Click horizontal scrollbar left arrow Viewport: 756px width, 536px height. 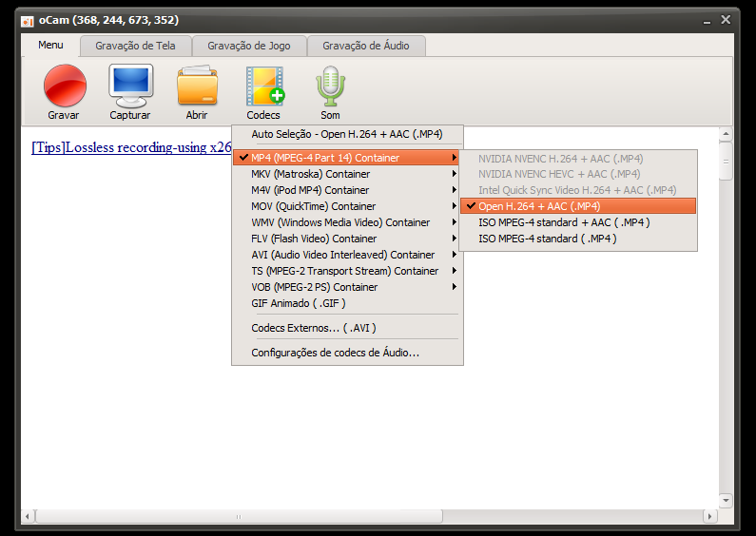coord(28,516)
